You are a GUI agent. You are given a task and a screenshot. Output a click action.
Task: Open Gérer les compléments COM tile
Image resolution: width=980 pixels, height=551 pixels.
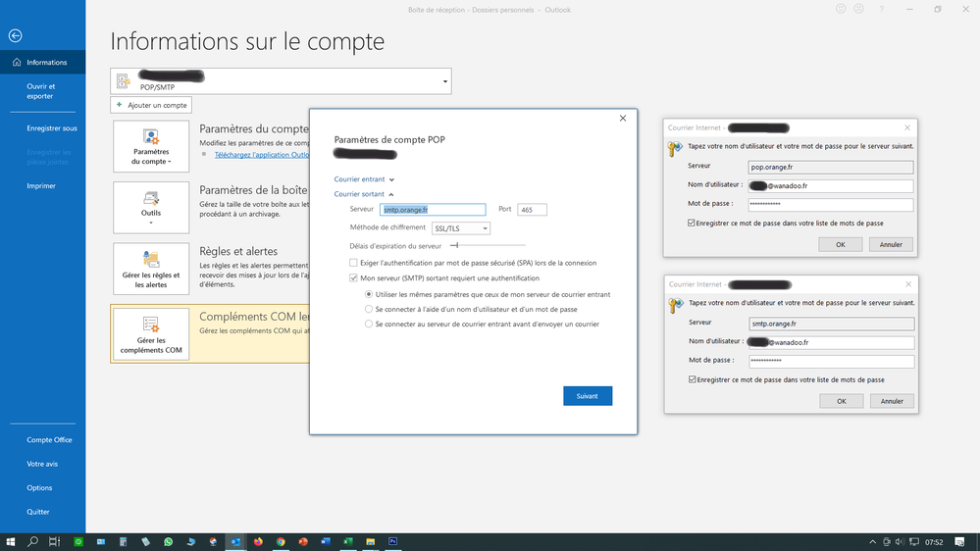click(x=151, y=334)
